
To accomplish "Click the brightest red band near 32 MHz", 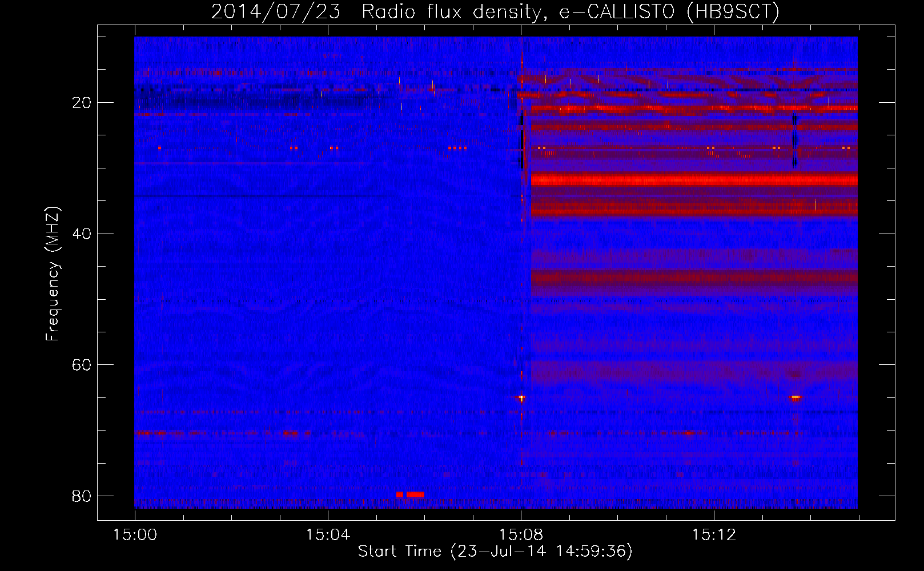I will coord(694,180).
